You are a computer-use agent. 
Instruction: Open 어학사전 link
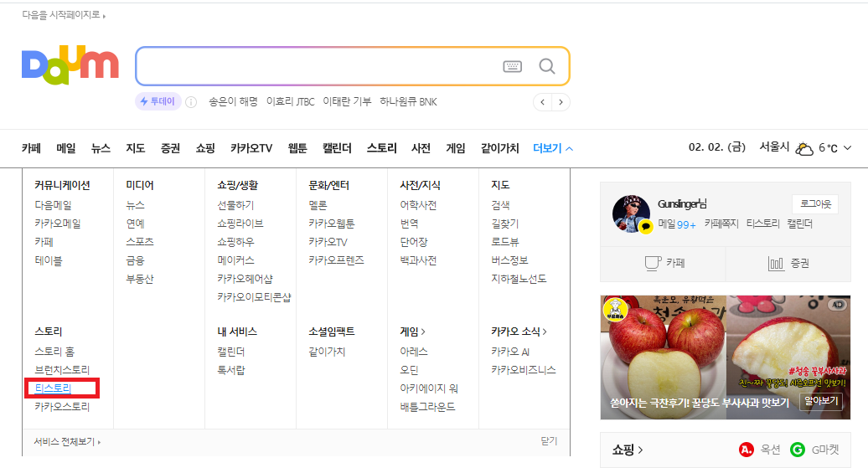(x=418, y=205)
